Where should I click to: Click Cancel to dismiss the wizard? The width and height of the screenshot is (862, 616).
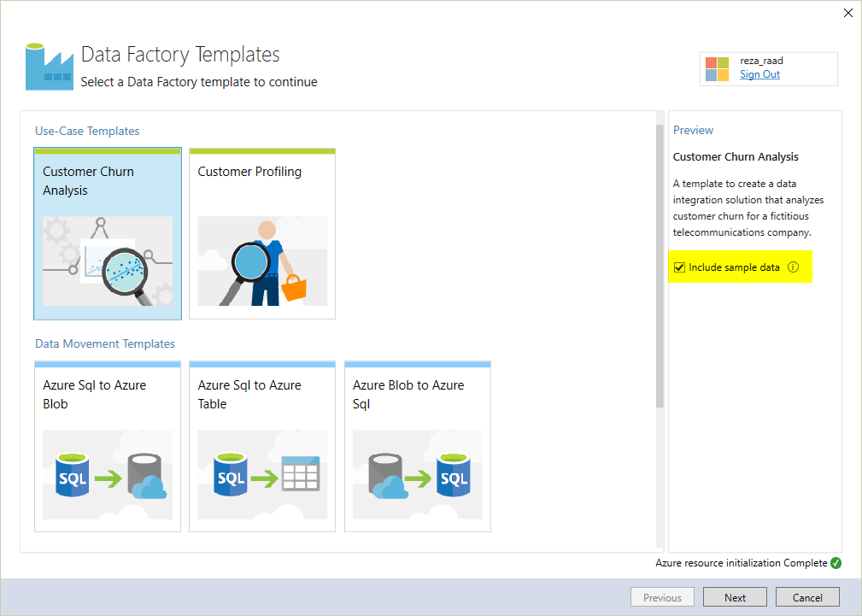point(806,596)
